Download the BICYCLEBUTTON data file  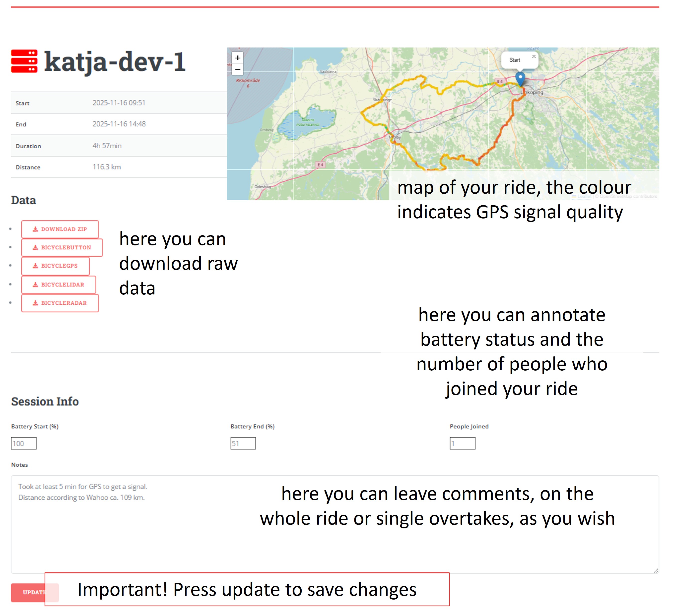62,247
